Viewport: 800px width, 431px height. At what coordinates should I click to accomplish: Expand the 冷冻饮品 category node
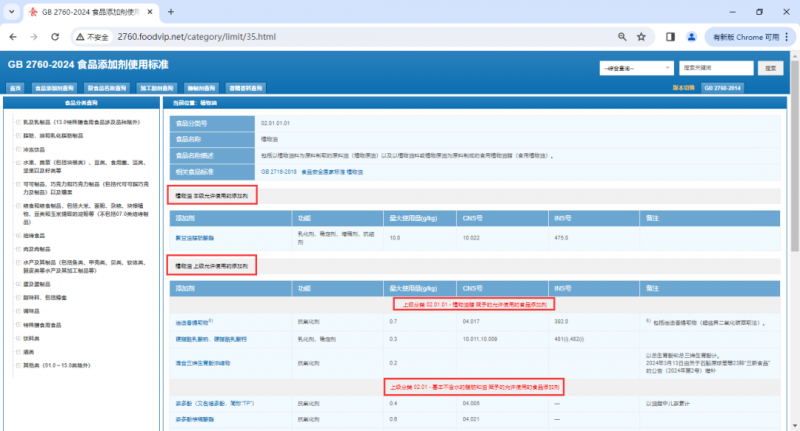[18, 149]
